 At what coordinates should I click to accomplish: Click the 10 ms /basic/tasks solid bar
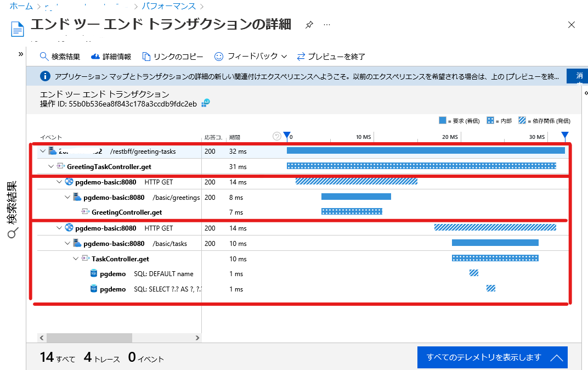tap(495, 243)
